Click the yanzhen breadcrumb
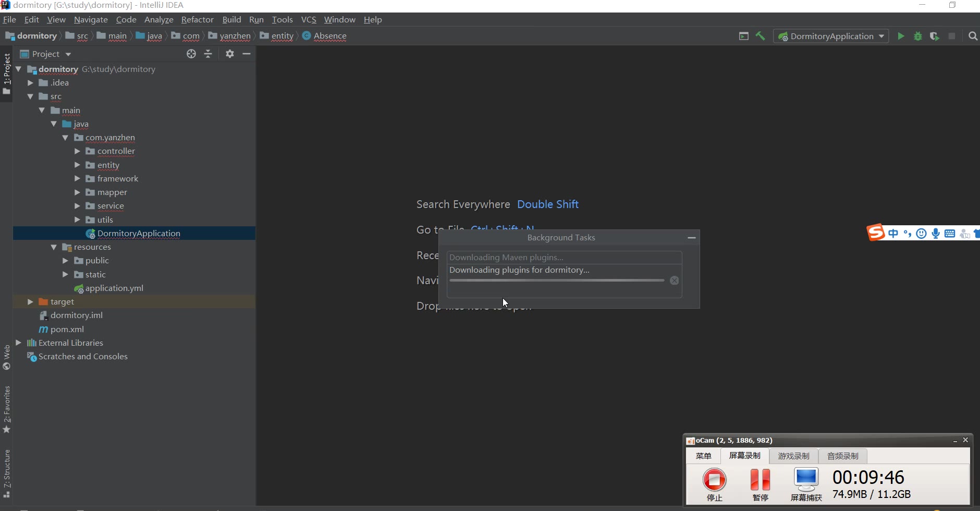This screenshot has width=980, height=511. coord(229,36)
